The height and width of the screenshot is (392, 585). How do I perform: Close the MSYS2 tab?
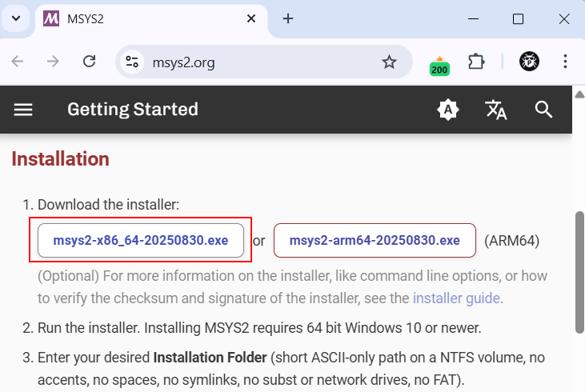pos(251,18)
